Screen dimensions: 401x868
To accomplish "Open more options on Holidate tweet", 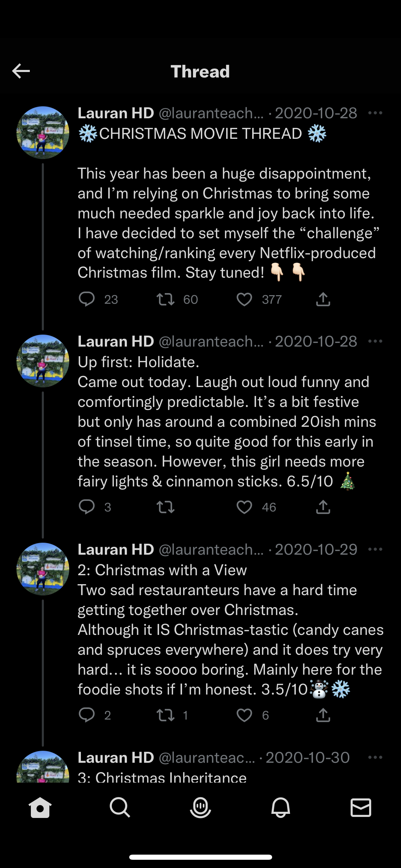I will [x=375, y=341].
